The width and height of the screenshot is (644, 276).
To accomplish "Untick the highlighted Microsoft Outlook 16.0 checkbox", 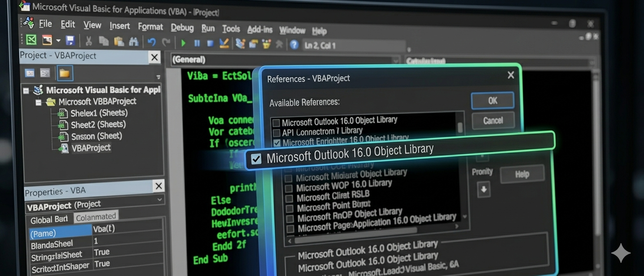I will (256, 159).
